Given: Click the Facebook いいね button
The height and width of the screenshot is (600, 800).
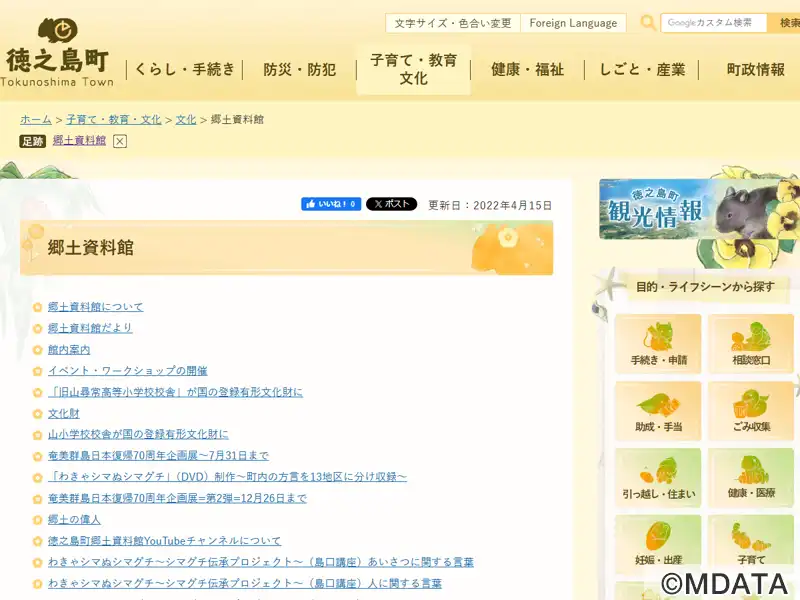Looking at the screenshot, I should (x=331, y=204).
